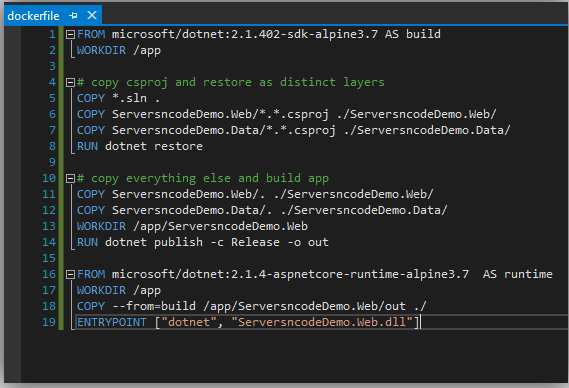
Task: Click the copy everything else comment
Action: coord(203,178)
